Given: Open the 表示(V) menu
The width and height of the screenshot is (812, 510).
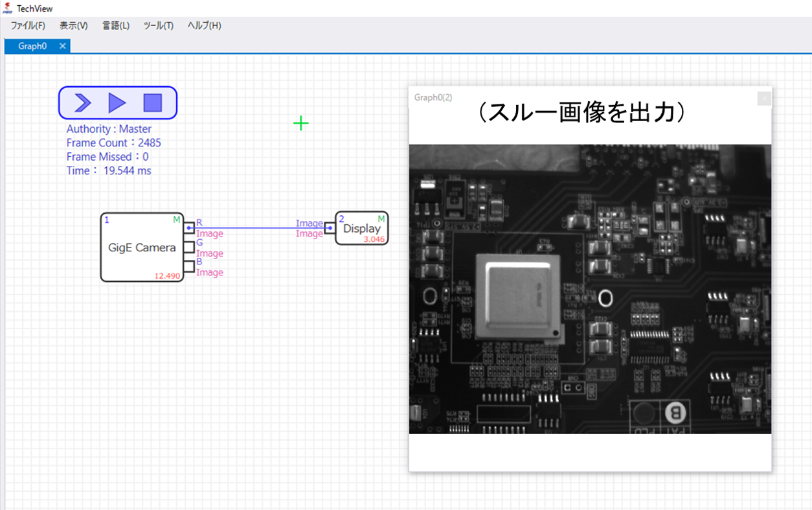Looking at the screenshot, I should [x=73, y=26].
